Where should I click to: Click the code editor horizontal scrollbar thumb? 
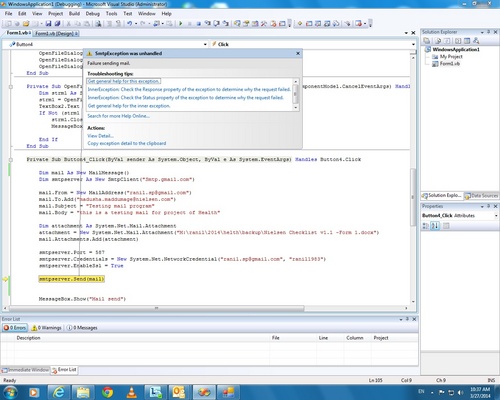pyautogui.click(x=157, y=308)
